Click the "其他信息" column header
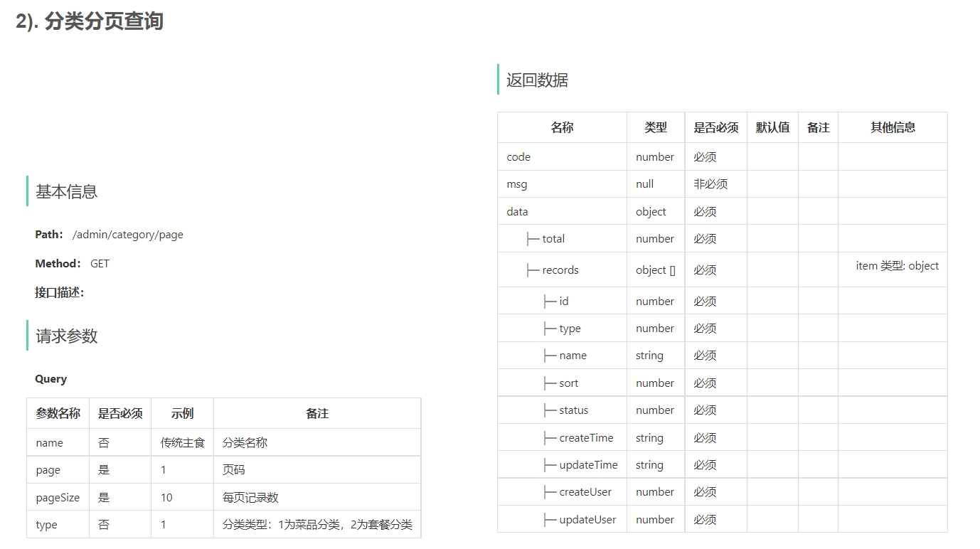This screenshot has height=549, width=980. [x=893, y=127]
